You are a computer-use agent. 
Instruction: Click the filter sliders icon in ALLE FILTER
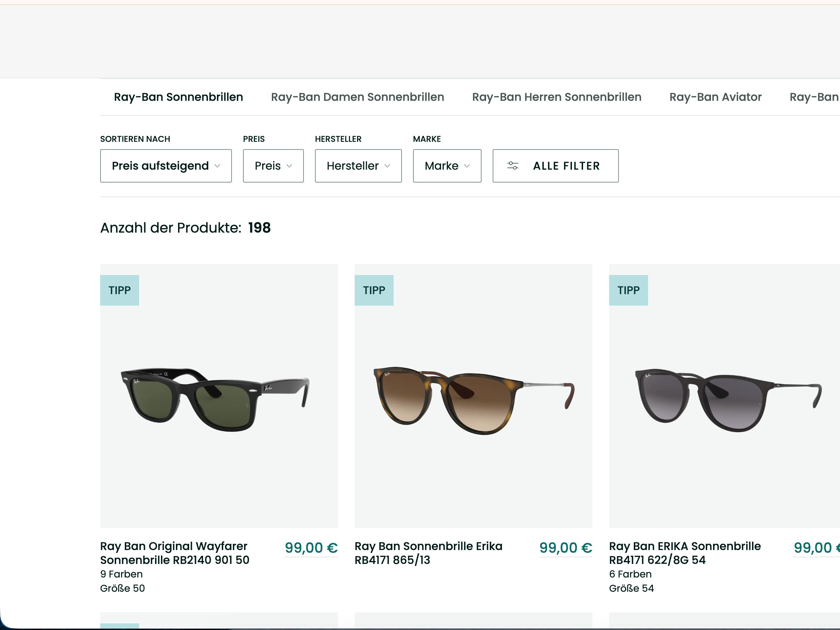(513, 166)
